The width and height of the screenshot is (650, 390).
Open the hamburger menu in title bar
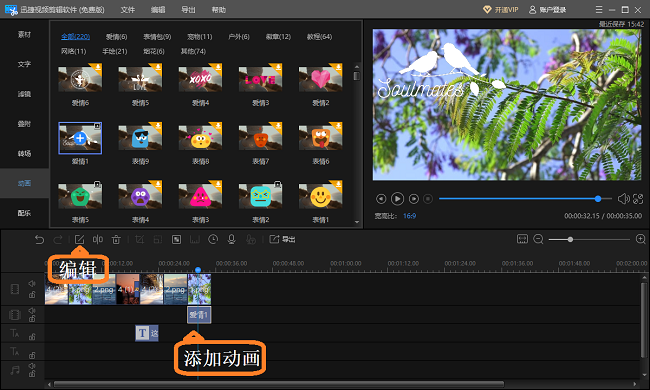(599, 10)
